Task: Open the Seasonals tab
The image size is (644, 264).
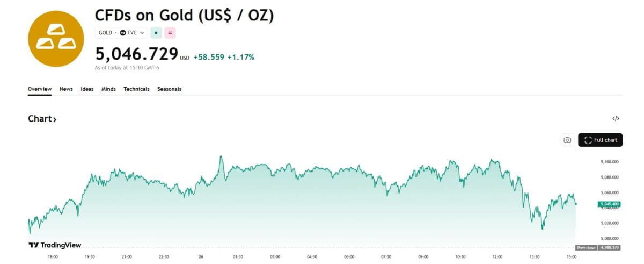Action: tap(169, 89)
